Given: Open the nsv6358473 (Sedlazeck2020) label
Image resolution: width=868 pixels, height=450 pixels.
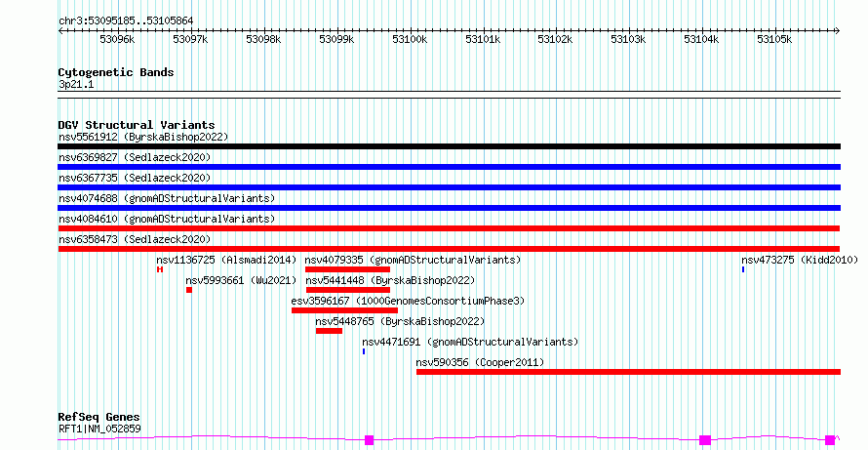Looking at the screenshot, I should [x=135, y=239].
